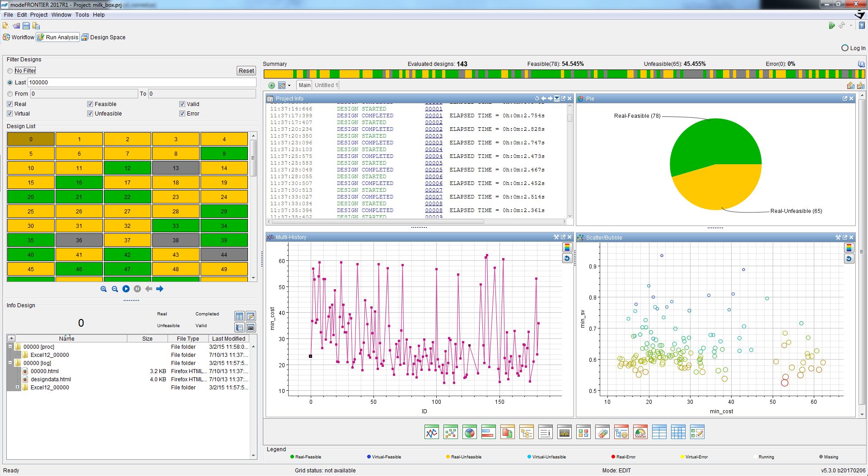Add a horizontal bar chart gadget from the bottom toolbar

(x=489, y=432)
